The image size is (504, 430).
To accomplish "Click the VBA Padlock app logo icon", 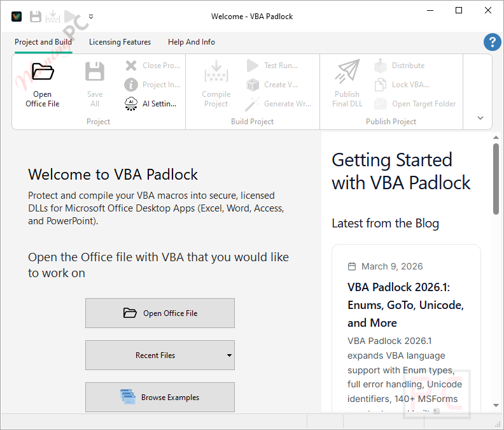I will pos(17,17).
